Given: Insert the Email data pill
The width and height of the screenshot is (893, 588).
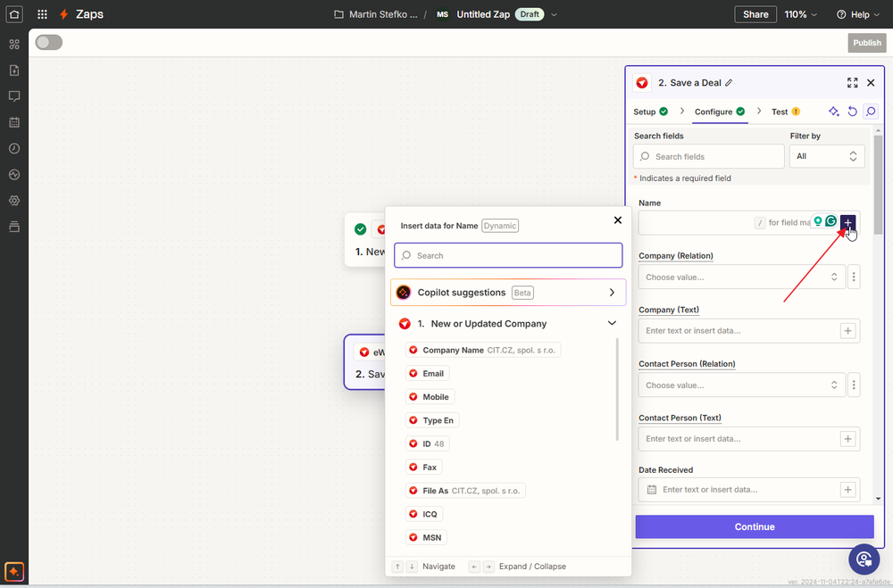Looking at the screenshot, I should pos(427,373).
